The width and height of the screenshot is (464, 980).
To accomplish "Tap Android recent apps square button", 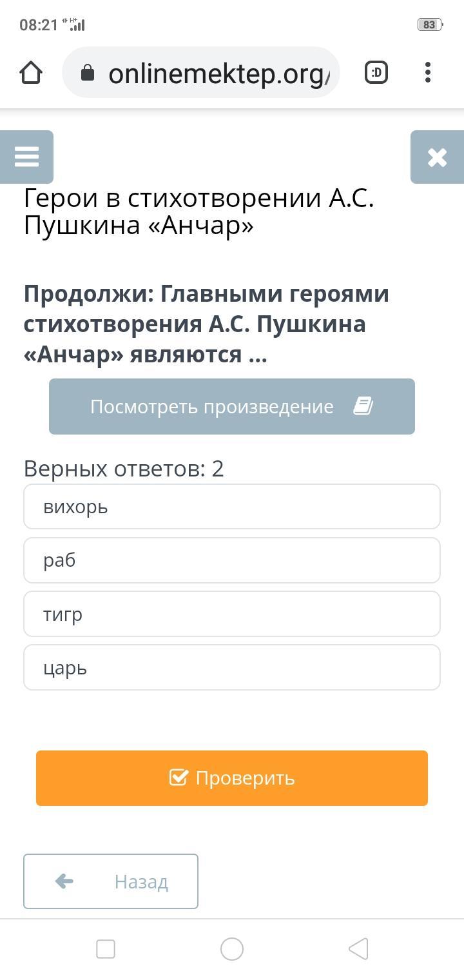I will tap(106, 949).
